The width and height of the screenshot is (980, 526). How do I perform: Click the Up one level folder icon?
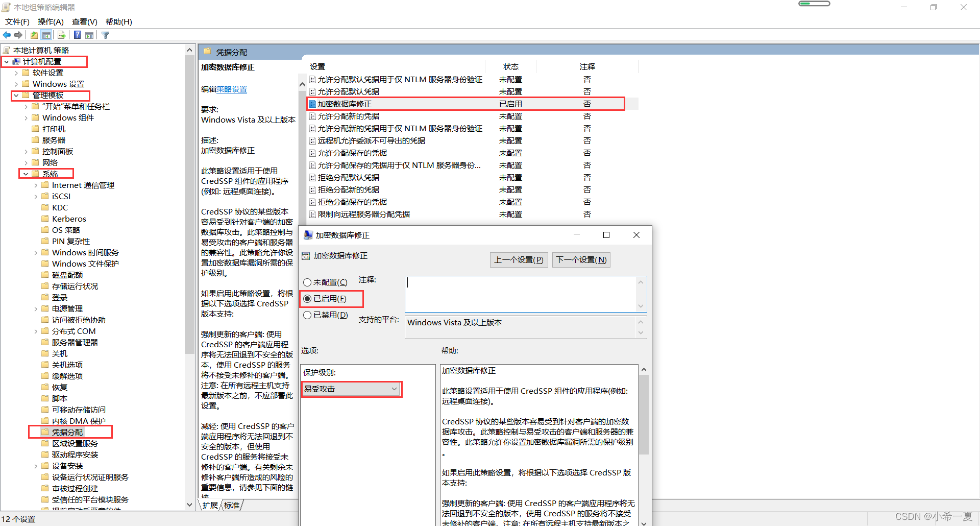pyautogui.click(x=34, y=35)
